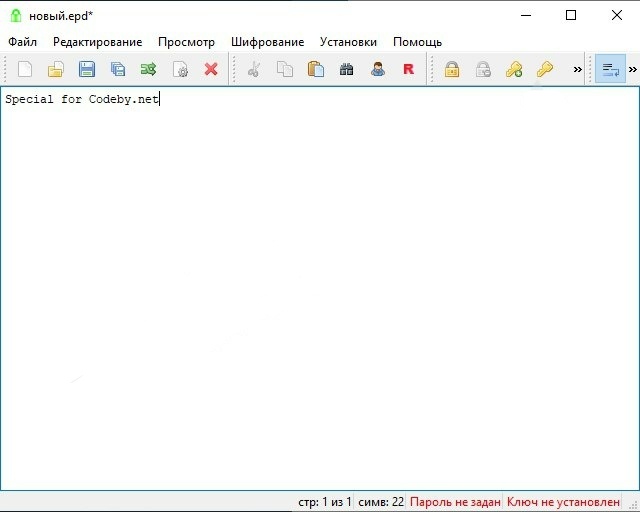Paste from clipboard icon

(x=316, y=69)
